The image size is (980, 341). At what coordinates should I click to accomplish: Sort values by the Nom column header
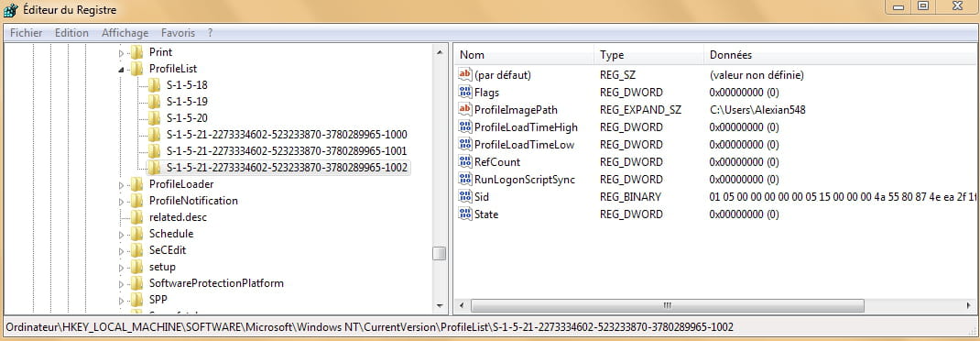pyautogui.click(x=523, y=55)
